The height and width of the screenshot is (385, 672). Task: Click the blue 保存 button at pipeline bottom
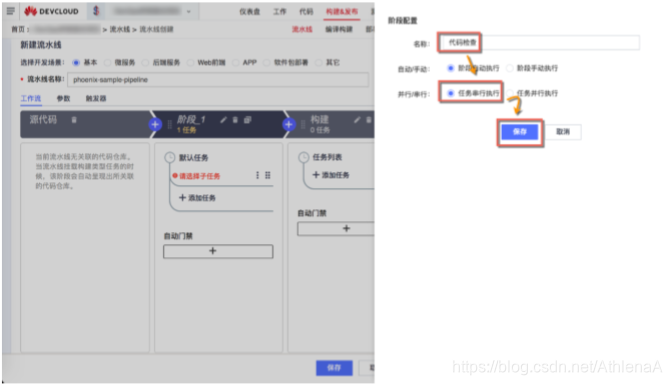click(x=334, y=368)
